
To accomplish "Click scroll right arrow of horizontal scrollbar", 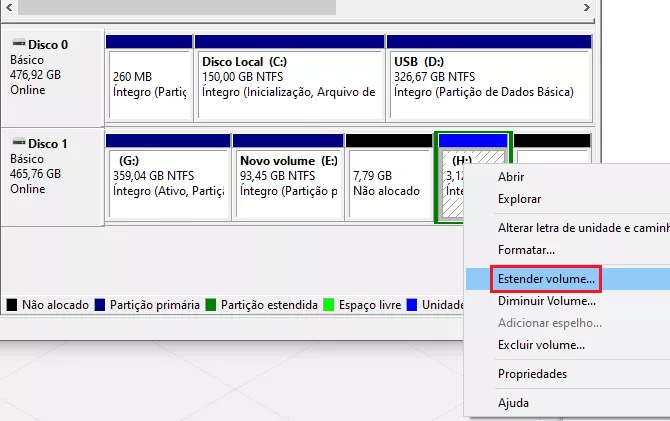I will tap(587, 7).
